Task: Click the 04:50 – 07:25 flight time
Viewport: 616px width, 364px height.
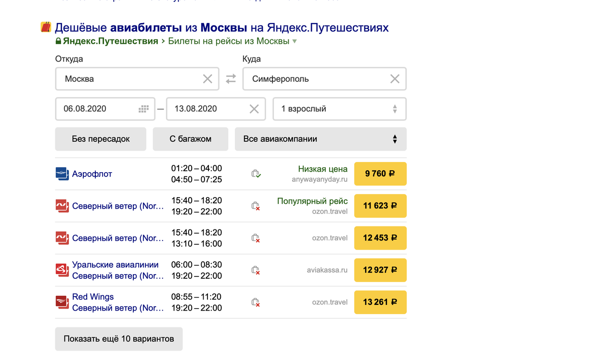Action: pos(196,179)
